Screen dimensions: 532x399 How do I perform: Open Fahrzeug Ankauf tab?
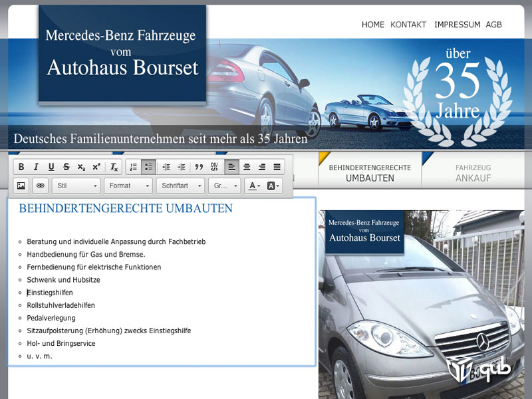pos(473,170)
